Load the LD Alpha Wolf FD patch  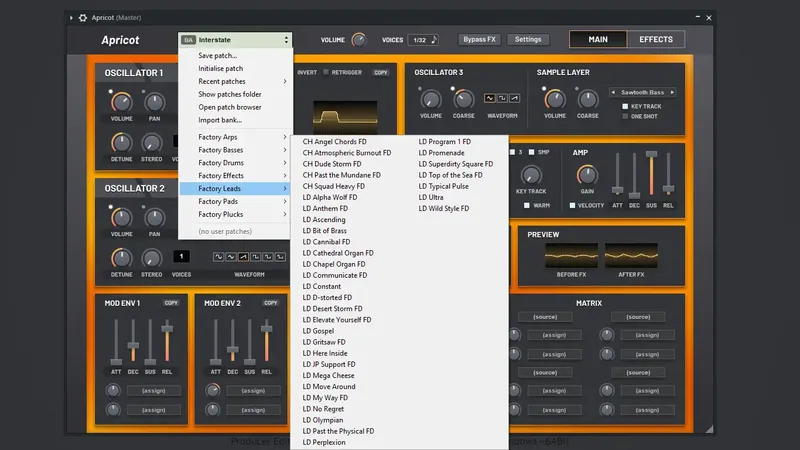tap(330, 197)
